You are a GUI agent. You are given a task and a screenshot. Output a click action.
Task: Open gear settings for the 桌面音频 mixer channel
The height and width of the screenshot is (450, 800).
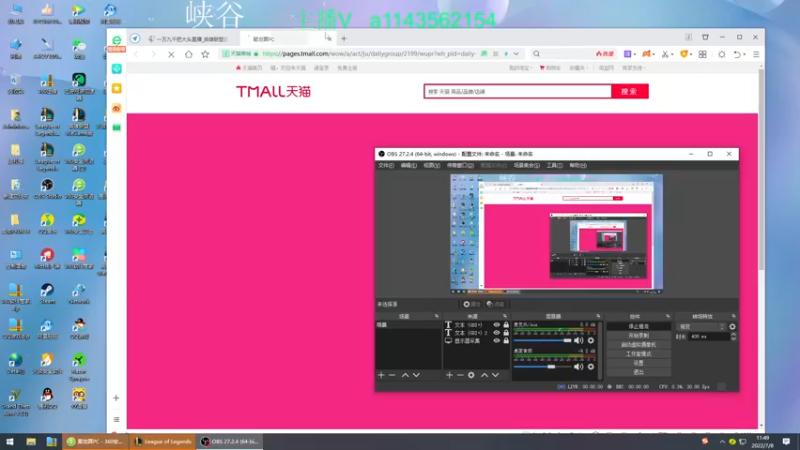click(x=591, y=366)
